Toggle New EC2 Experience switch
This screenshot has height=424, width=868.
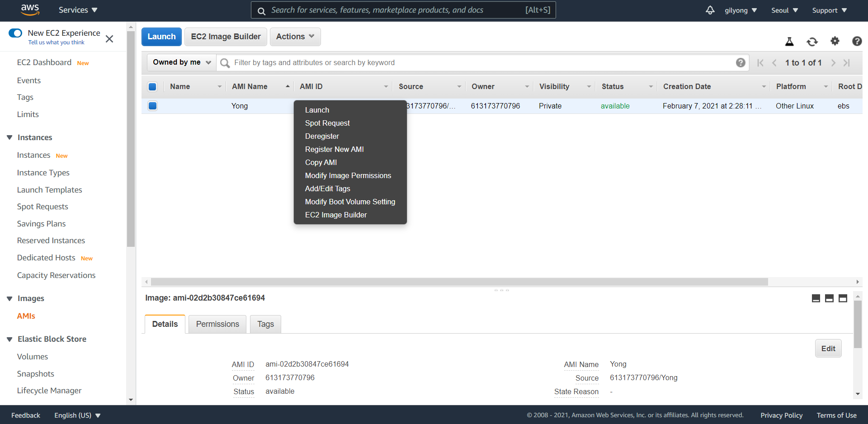(15, 33)
